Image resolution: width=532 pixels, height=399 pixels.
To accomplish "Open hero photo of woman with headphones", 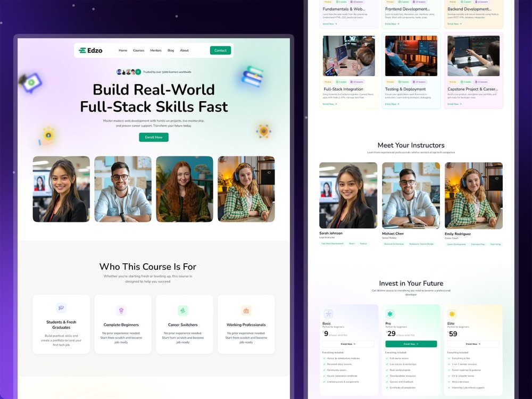I will pyautogui.click(x=246, y=189).
